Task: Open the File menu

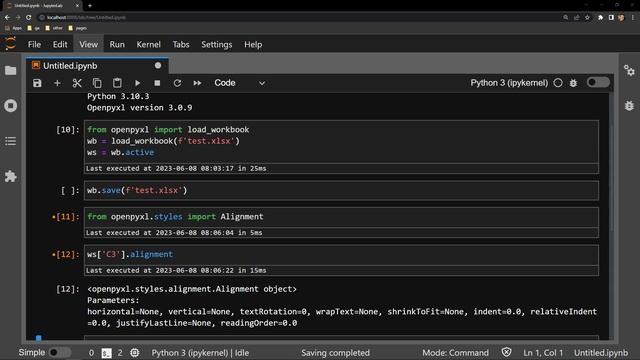Action: pyautogui.click(x=34, y=44)
